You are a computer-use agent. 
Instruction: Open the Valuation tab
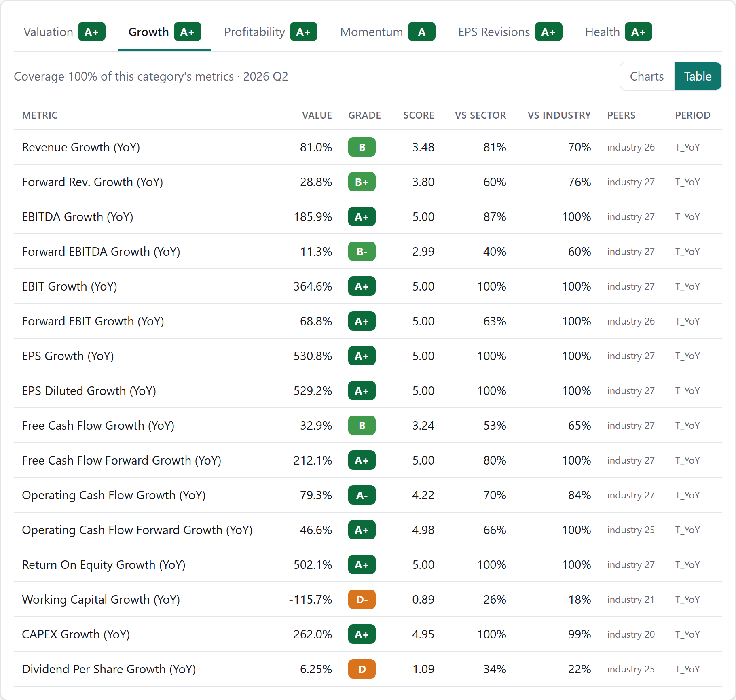click(64, 32)
